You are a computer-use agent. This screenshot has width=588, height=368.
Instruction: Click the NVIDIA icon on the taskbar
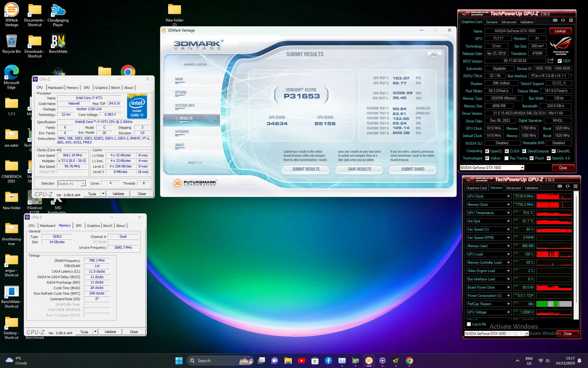click(x=396, y=361)
